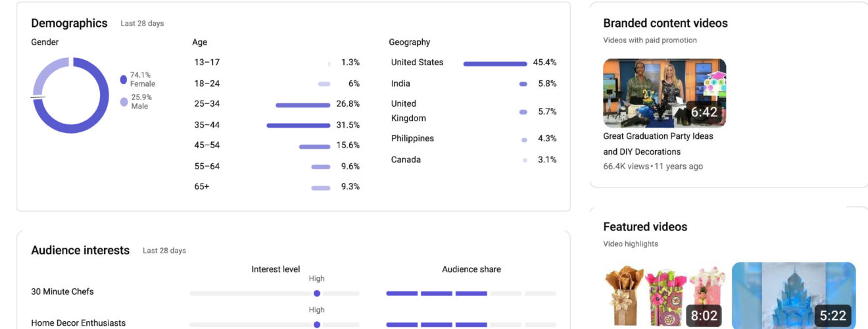
Task: Select the Home Decor Enthusiasts row label
Action: pos(78,323)
